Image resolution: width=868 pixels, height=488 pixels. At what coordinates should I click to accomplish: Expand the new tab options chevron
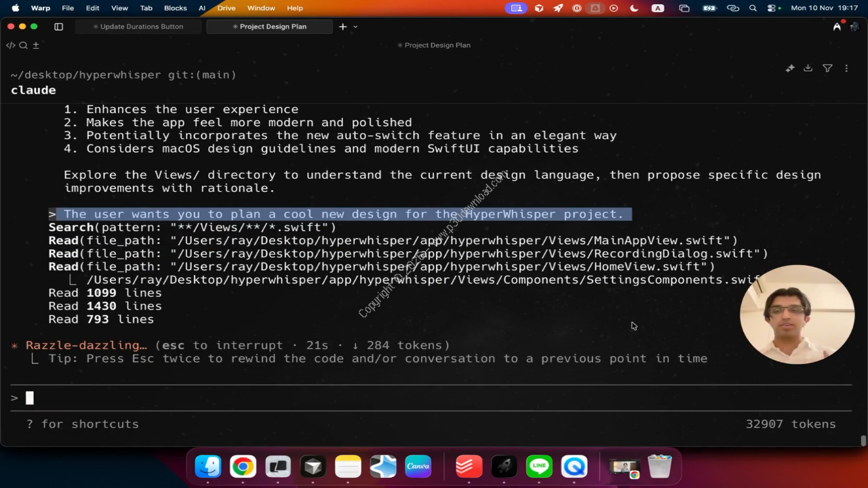tap(355, 26)
